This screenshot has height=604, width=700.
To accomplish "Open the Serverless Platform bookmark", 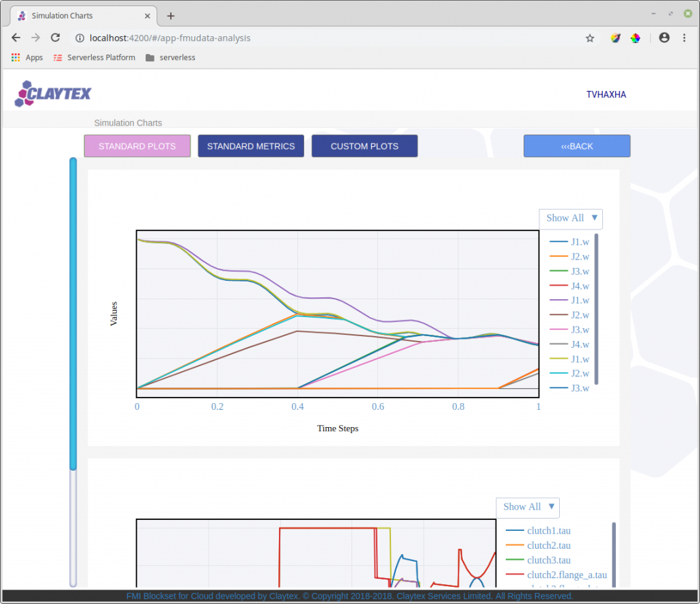I will point(94,57).
